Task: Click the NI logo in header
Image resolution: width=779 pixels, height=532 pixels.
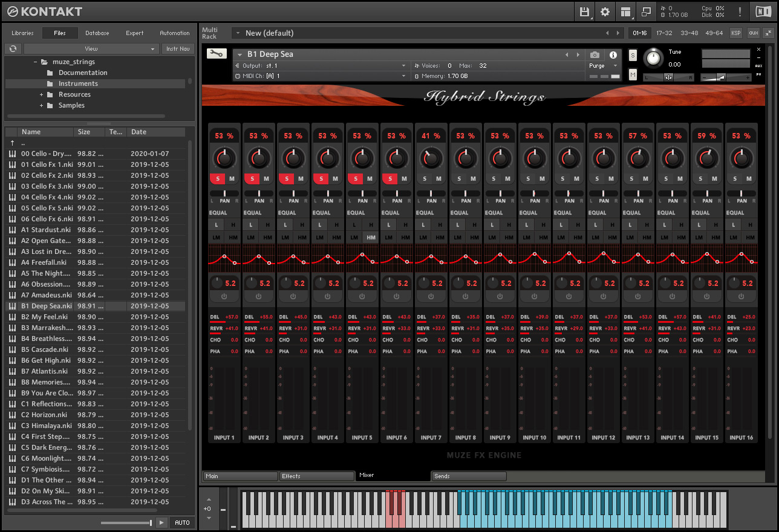Action: pyautogui.click(x=763, y=11)
